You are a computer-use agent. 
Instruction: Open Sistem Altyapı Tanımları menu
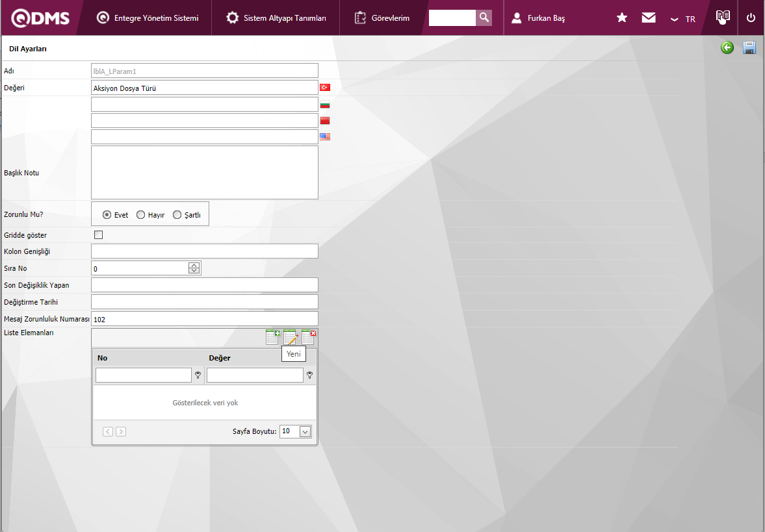276,18
